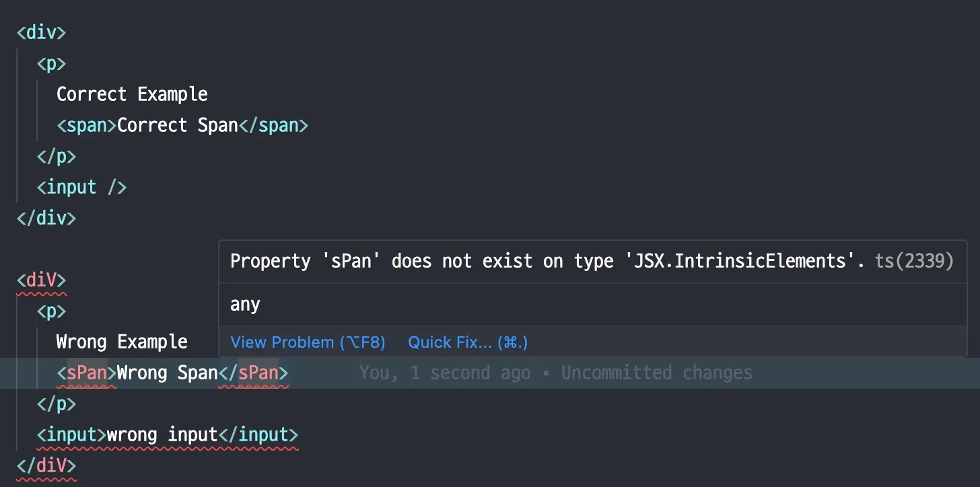Viewport: 980px width, 487px height.
Task: Open the Quick Fix menu link
Action: [x=468, y=342]
